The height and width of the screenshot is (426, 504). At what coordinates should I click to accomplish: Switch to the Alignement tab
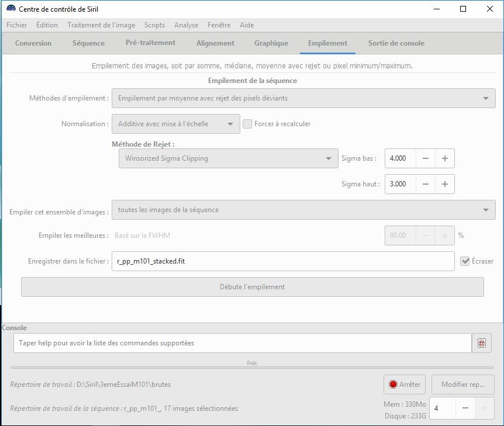pyautogui.click(x=215, y=43)
